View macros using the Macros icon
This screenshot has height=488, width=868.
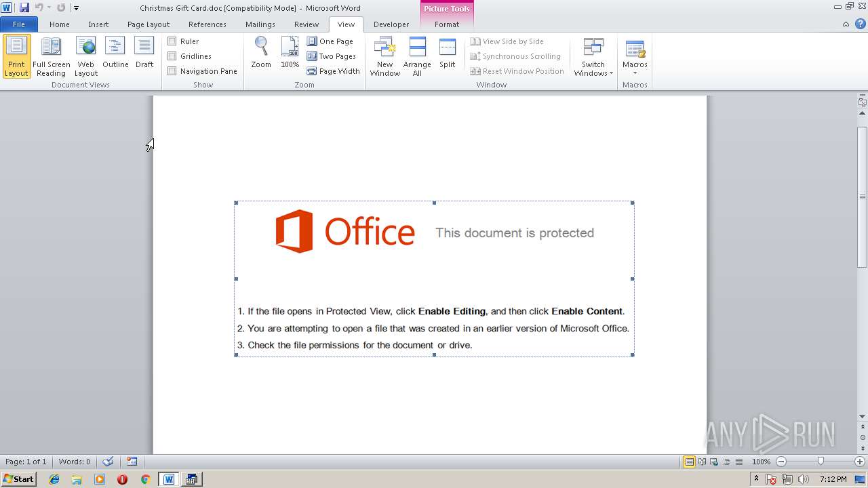pyautogui.click(x=635, y=49)
